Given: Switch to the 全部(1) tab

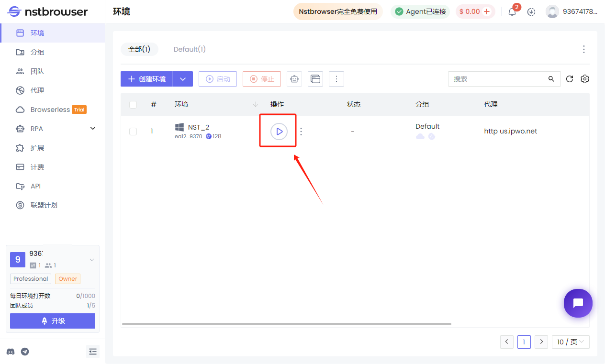Looking at the screenshot, I should coord(139,49).
